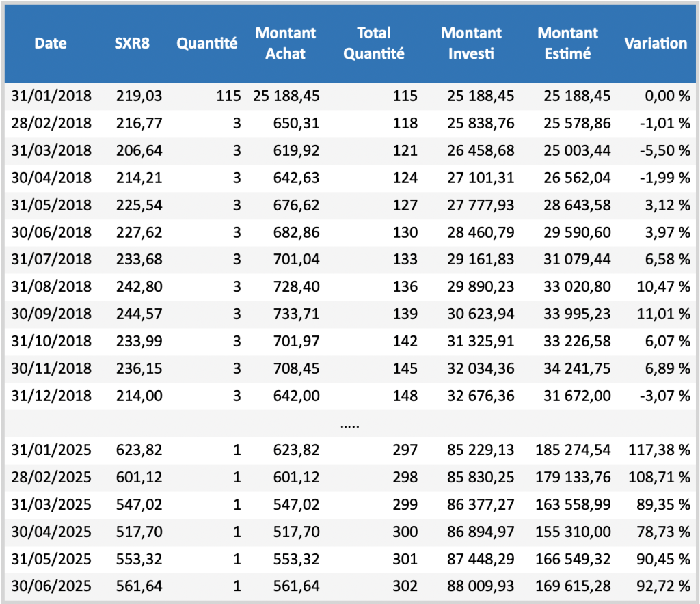
Task: Select the date cell 31/12/2018
Action: (x=51, y=396)
